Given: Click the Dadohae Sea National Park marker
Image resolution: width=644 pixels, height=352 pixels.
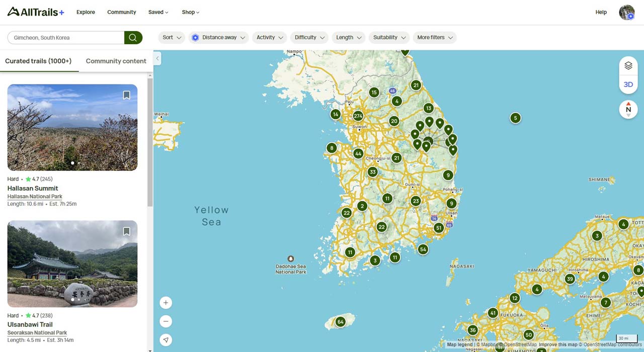Looking at the screenshot, I should 290,259.
